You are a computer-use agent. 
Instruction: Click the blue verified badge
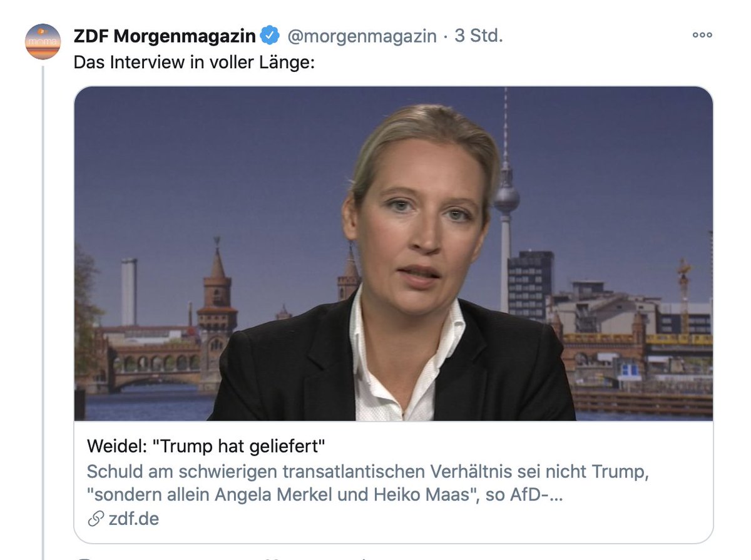(x=270, y=36)
